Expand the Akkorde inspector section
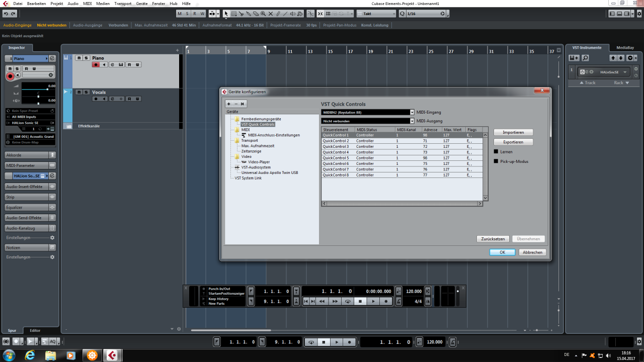 pyautogui.click(x=30, y=155)
